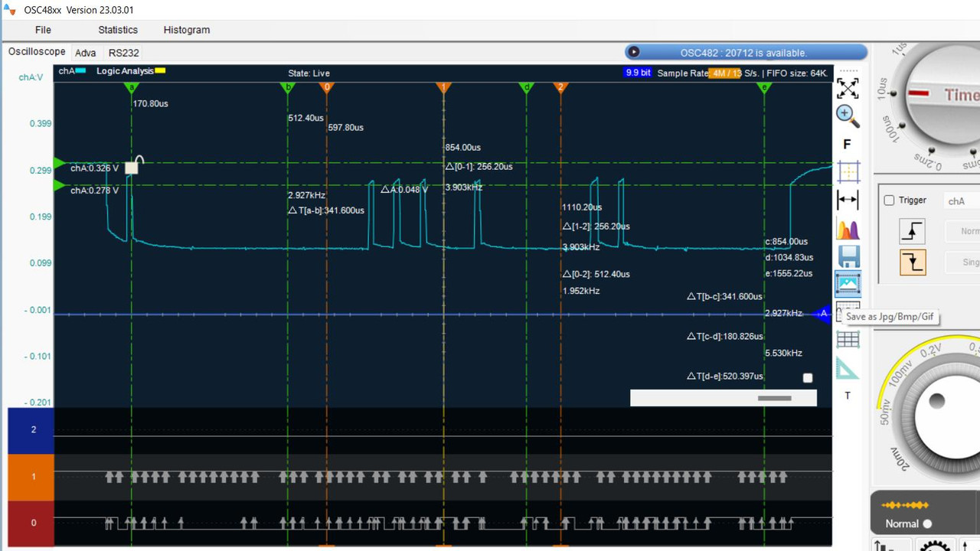Image resolution: width=980 pixels, height=551 pixels.
Task: Click the OSC482 available status banner
Action: (746, 52)
